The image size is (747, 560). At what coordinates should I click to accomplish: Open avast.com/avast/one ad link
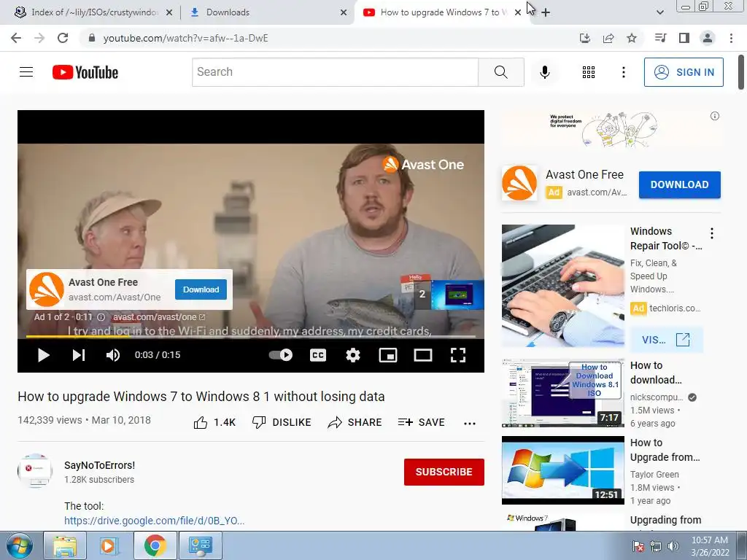click(x=158, y=317)
